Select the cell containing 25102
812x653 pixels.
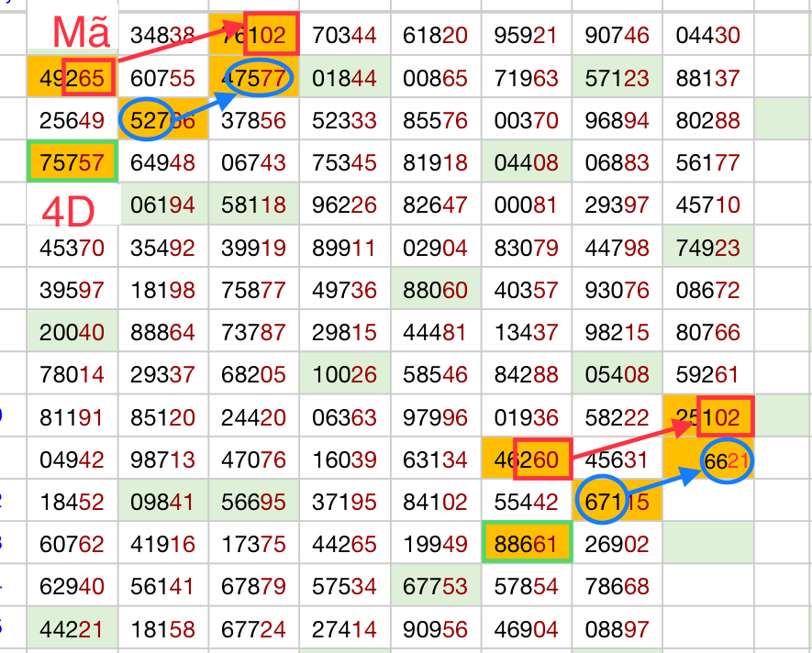tap(707, 417)
